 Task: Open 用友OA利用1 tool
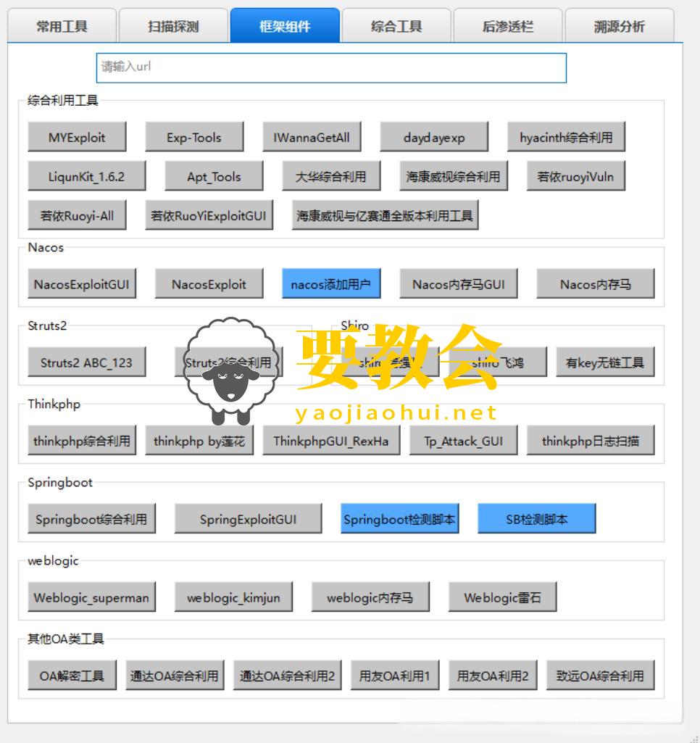[395, 676]
